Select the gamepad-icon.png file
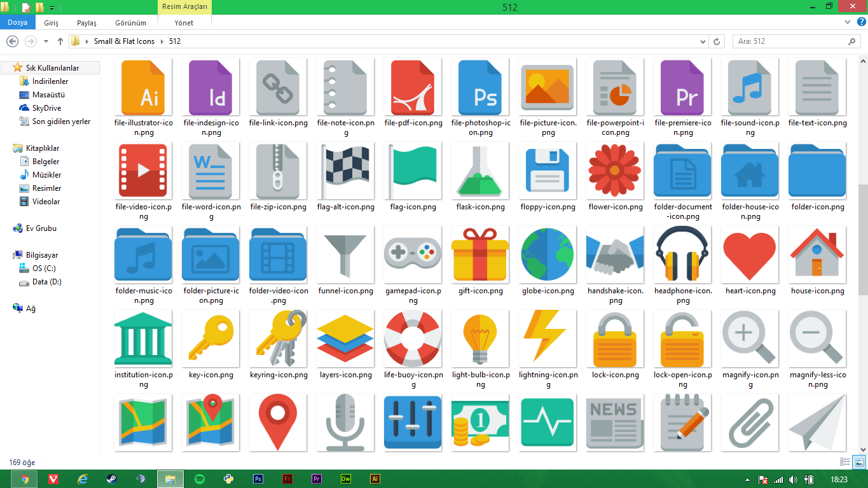868x488 pixels. point(413,255)
